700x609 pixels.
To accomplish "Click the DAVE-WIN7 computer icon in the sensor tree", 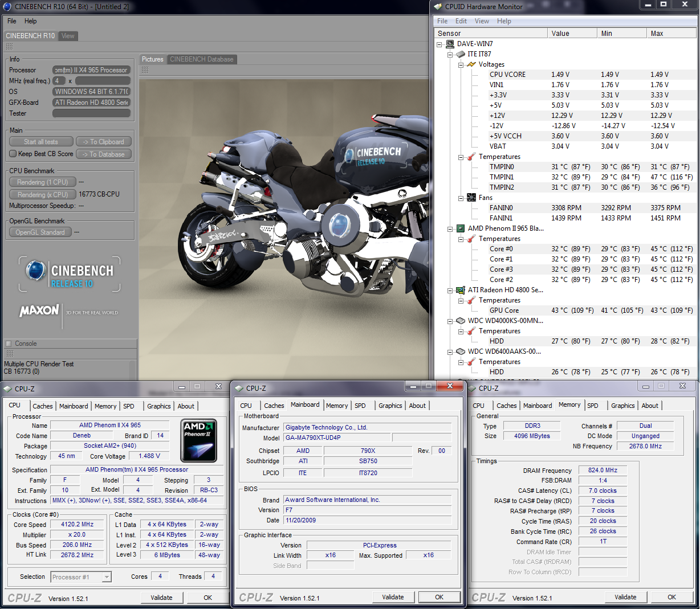I will 450,44.
